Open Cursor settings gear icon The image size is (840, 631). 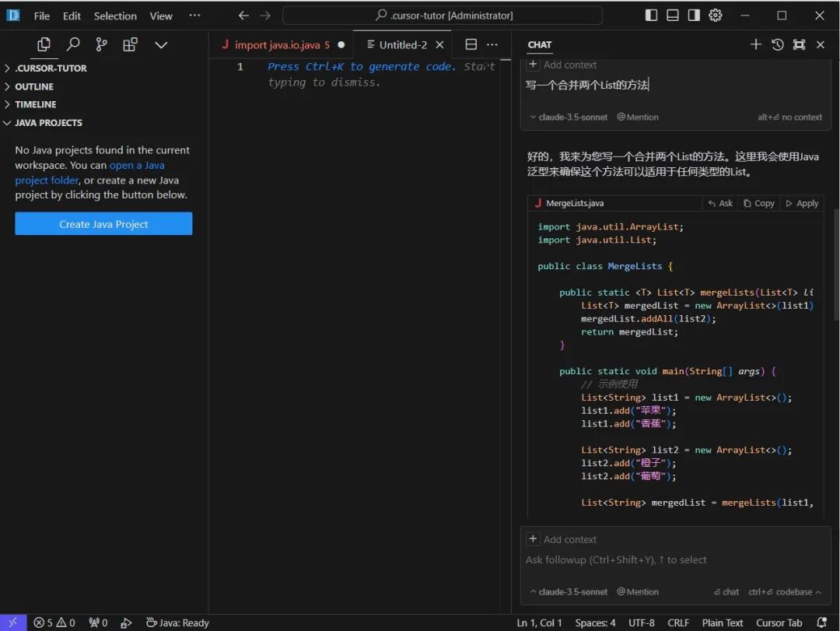point(716,15)
